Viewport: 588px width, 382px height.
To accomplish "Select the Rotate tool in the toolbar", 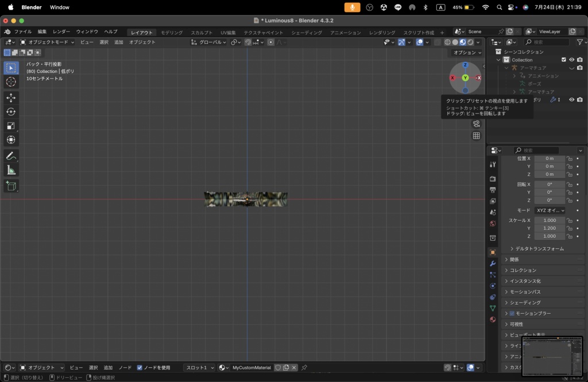I will pos(11,112).
